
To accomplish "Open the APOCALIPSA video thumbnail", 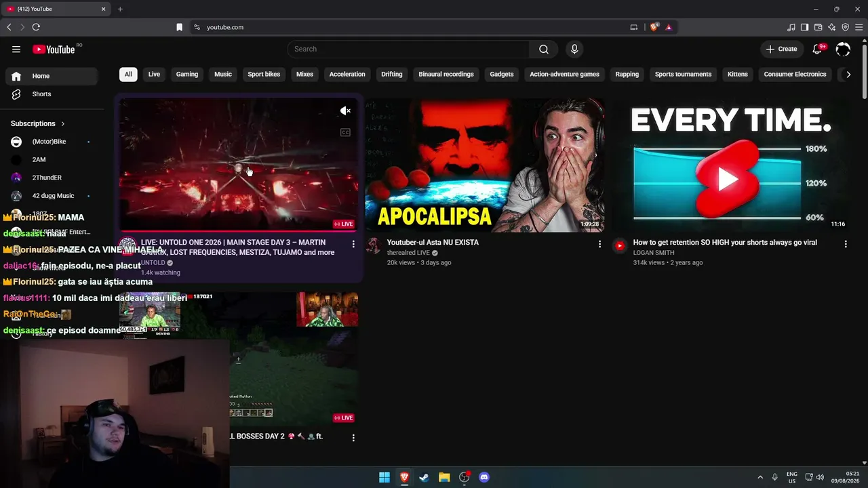I will [485, 165].
